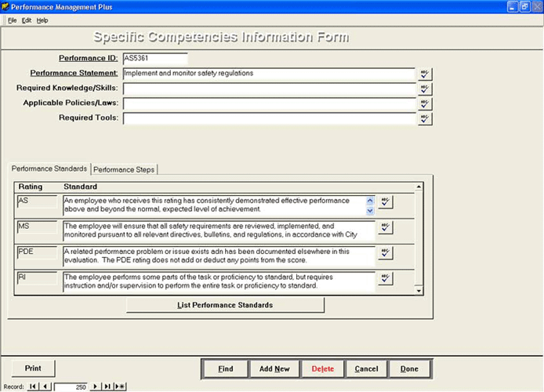Jump to the last record in navigator
Image resolution: width=544 pixels, height=392 pixels.
click(107, 387)
